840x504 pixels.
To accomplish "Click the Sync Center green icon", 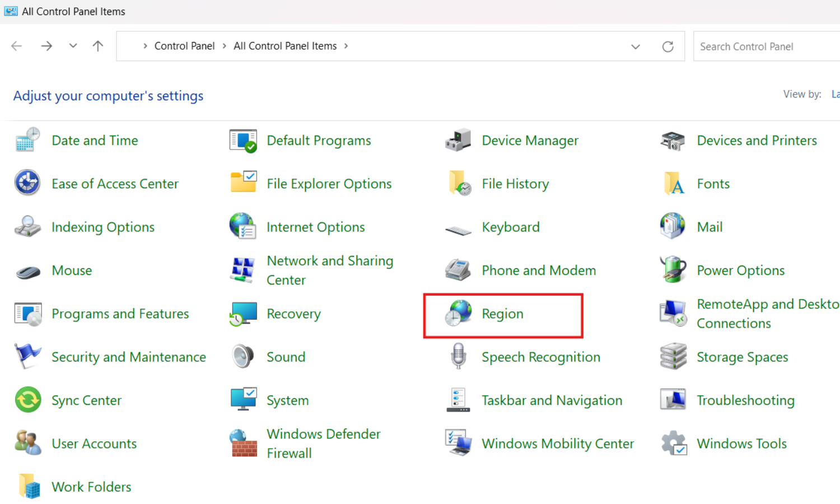I will (28, 400).
